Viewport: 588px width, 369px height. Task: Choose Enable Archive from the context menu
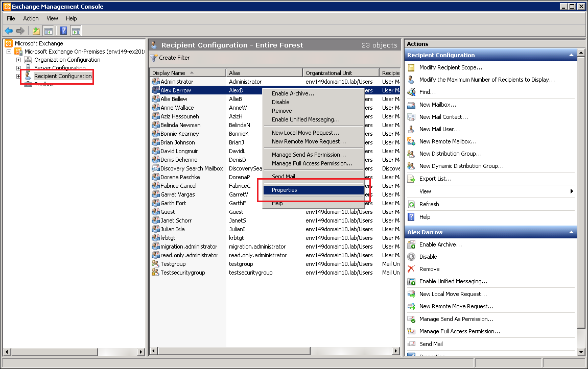tap(314, 93)
